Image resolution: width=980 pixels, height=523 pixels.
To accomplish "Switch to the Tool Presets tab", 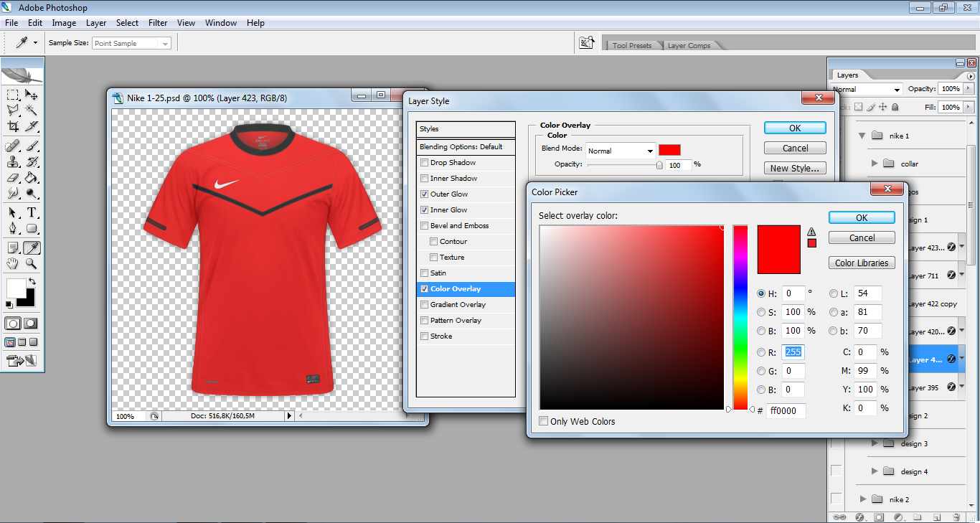I will click(x=632, y=45).
